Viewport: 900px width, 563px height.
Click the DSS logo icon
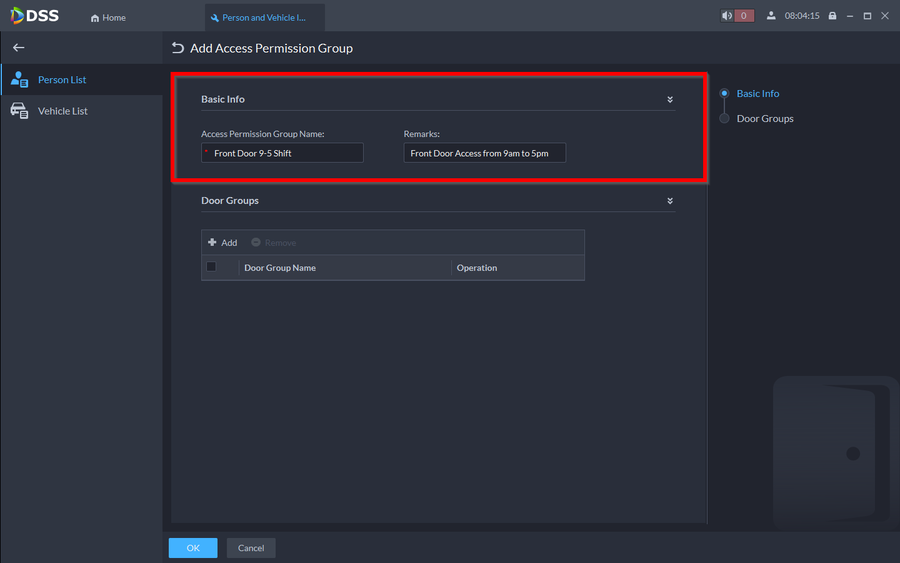18,16
